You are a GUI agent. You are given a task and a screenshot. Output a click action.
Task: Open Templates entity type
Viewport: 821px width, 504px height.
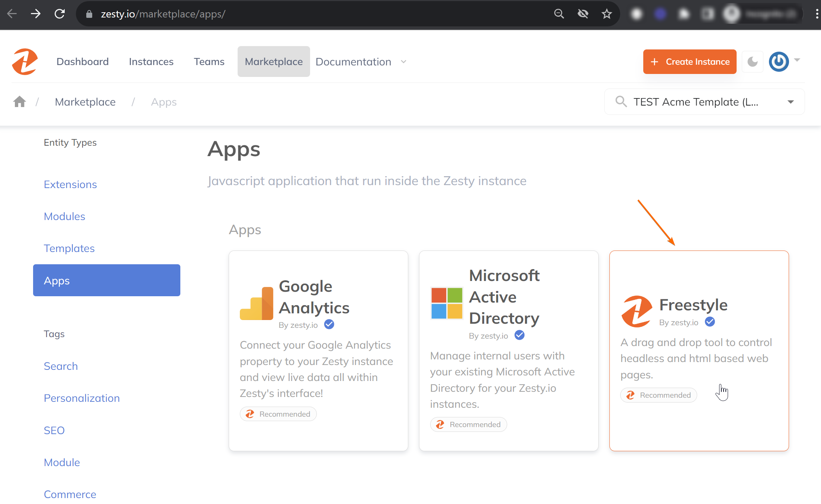pos(69,248)
